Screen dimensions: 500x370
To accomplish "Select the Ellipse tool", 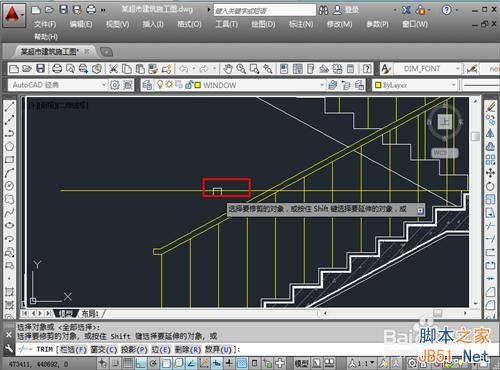I will click(x=9, y=225).
